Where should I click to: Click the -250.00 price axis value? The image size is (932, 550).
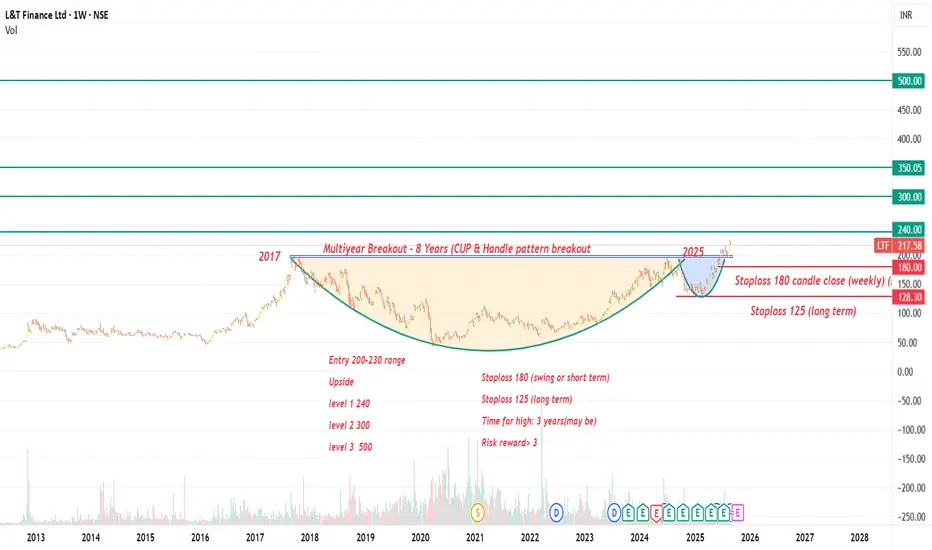point(911,517)
